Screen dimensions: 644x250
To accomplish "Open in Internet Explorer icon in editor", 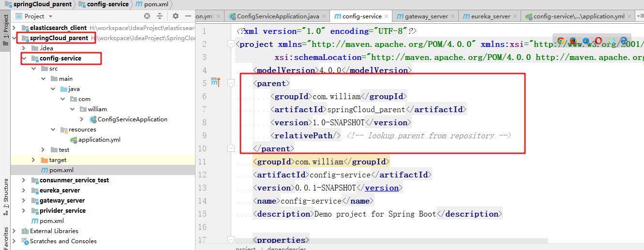I will coord(611,42).
